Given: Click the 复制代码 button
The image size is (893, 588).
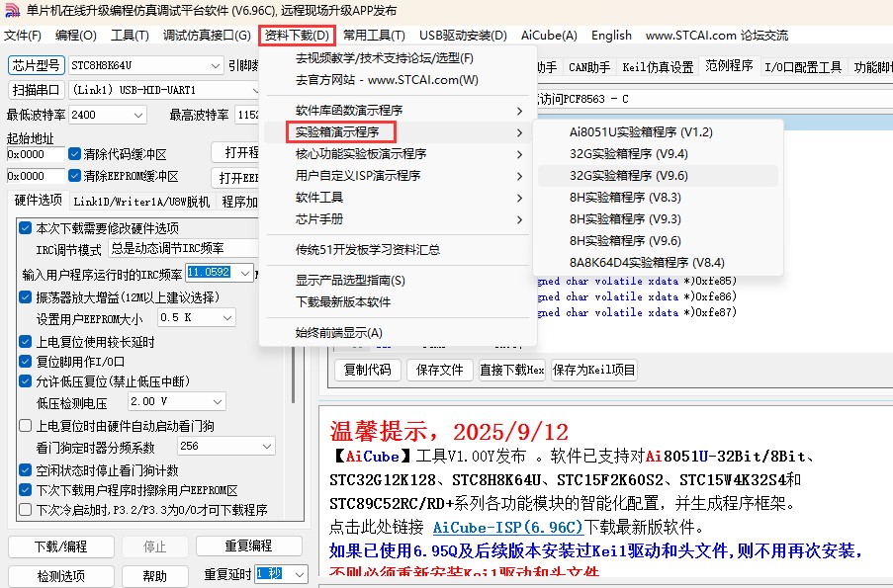Looking at the screenshot, I should click(368, 370).
